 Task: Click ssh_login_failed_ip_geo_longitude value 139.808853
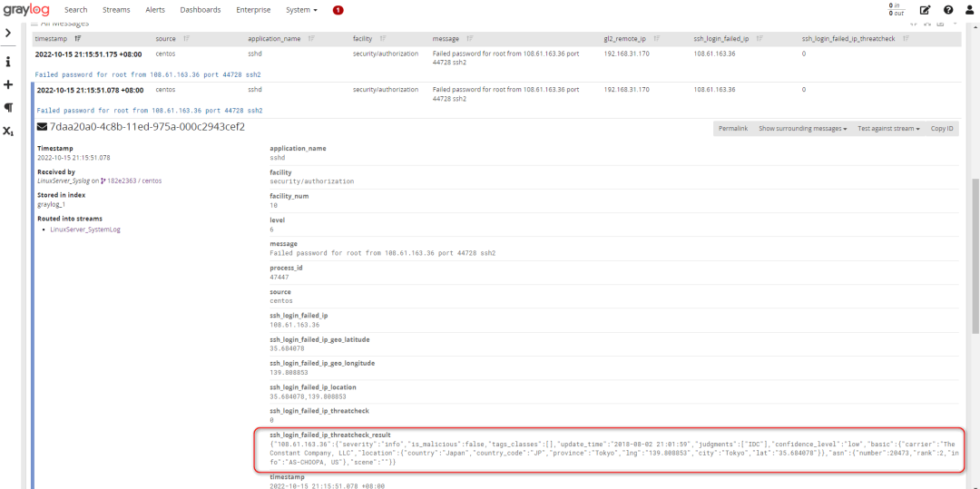288,372
